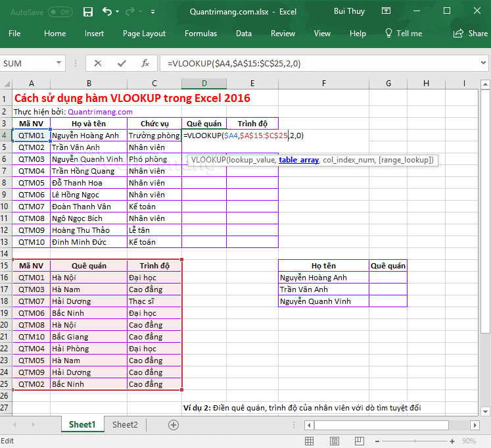Click vertical scrollbar up arrow
Screen dimensions: 491x448
(x=485, y=84)
